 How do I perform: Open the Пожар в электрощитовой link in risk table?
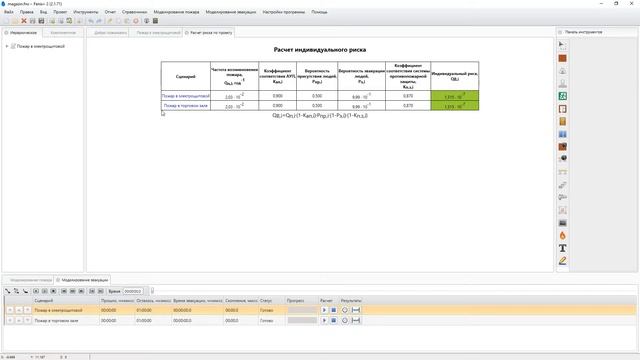186,96
